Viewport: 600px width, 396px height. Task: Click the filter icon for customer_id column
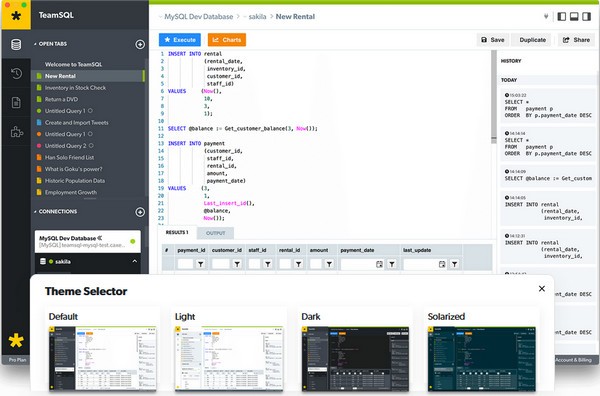pos(237,264)
